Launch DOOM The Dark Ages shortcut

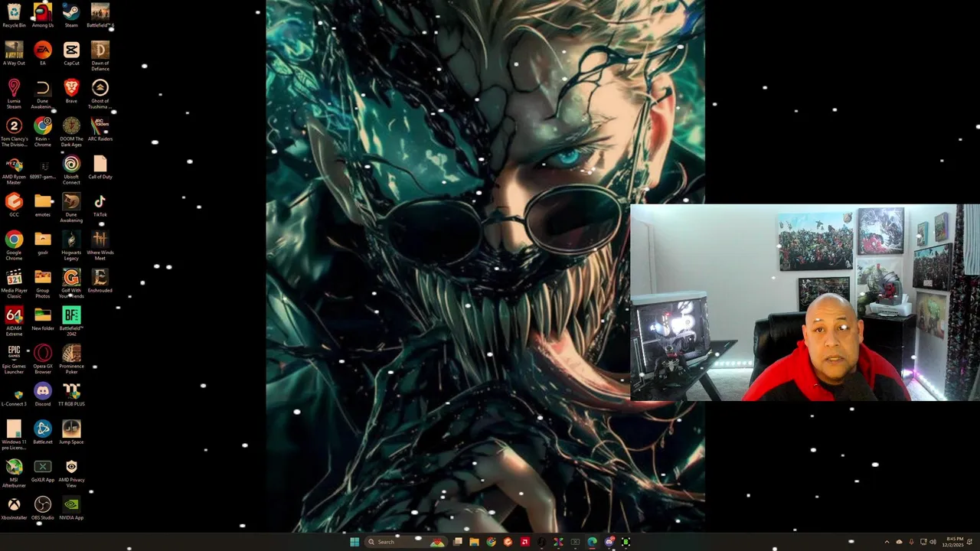pyautogui.click(x=71, y=132)
